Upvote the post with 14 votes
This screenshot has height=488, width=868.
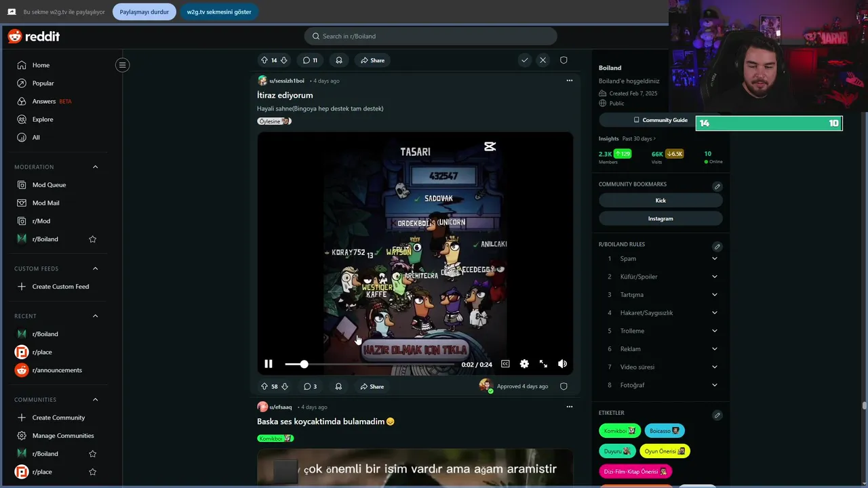tap(264, 60)
